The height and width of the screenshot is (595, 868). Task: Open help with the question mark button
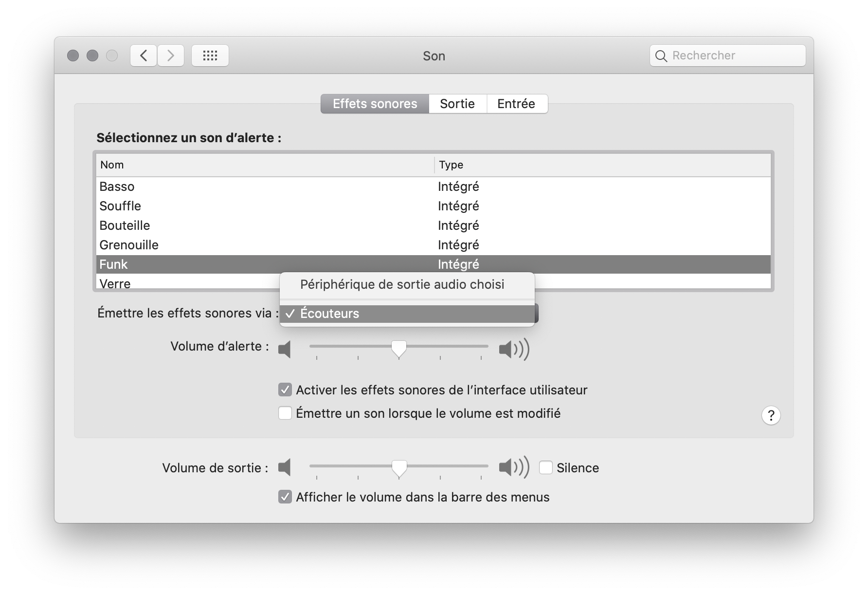coord(771,415)
